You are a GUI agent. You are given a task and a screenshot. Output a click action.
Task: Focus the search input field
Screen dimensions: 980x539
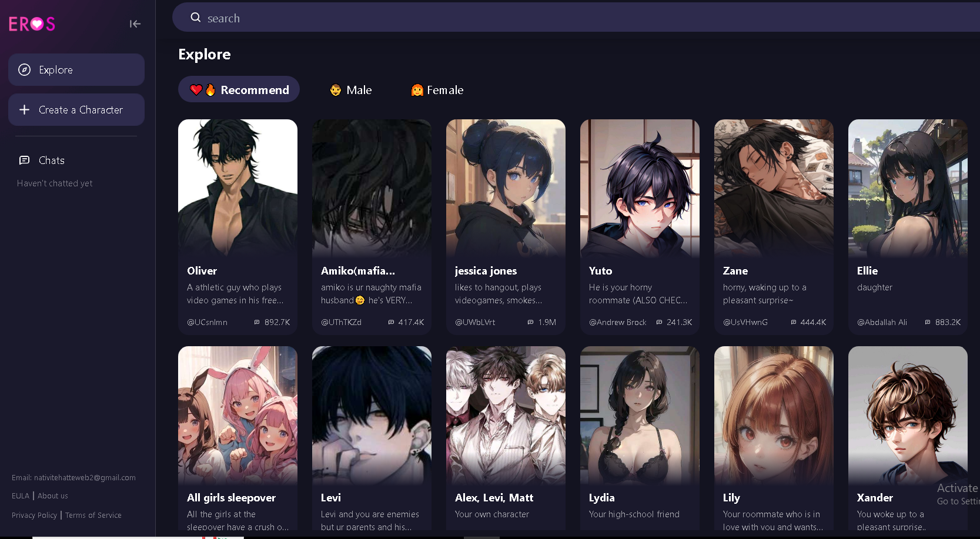576,18
